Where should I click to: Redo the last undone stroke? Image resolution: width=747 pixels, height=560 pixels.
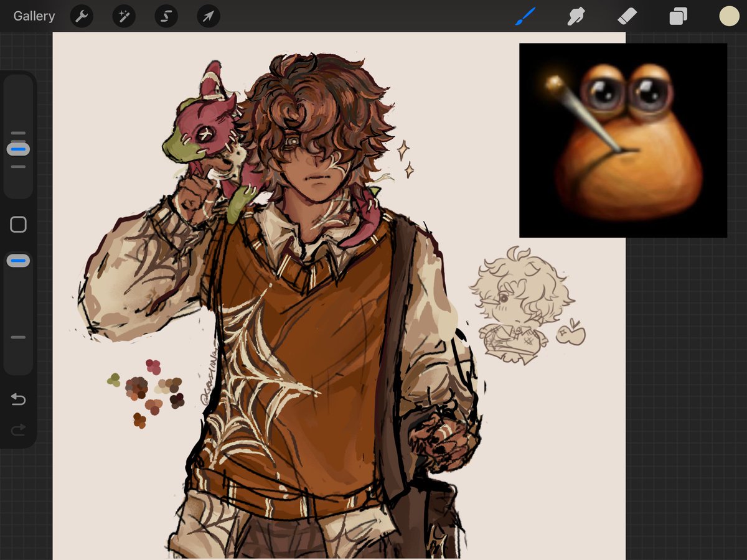(18, 429)
